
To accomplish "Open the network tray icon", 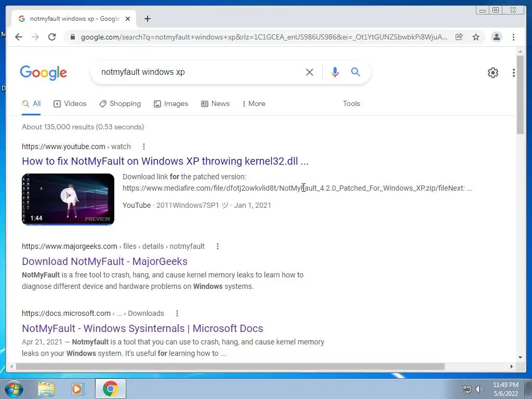I will (467, 390).
